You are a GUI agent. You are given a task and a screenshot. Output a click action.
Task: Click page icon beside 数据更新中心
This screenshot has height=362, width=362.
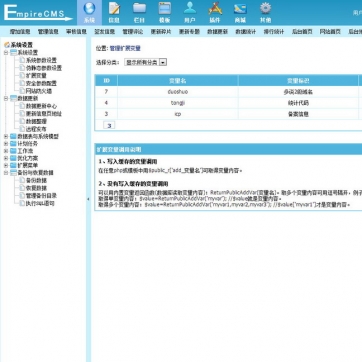[22, 106]
